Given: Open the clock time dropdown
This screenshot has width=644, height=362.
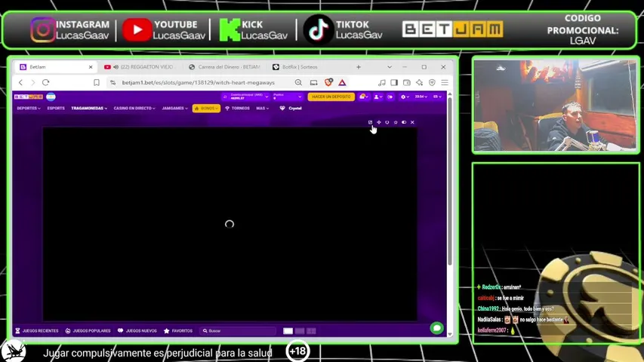Looking at the screenshot, I should pyautogui.click(x=421, y=97).
